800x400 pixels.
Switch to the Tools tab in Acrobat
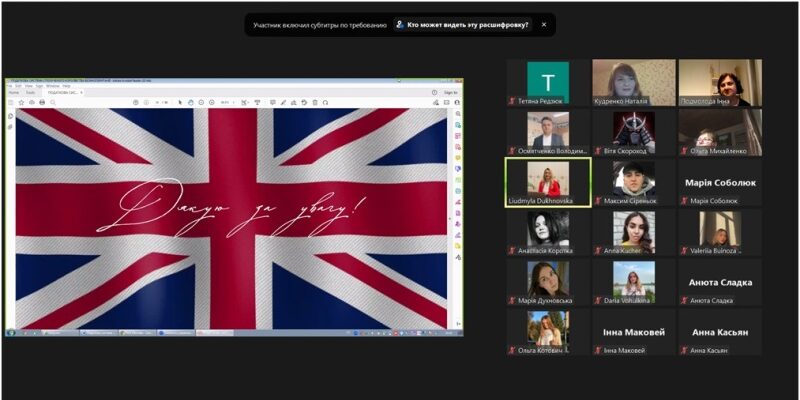pos(30,93)
